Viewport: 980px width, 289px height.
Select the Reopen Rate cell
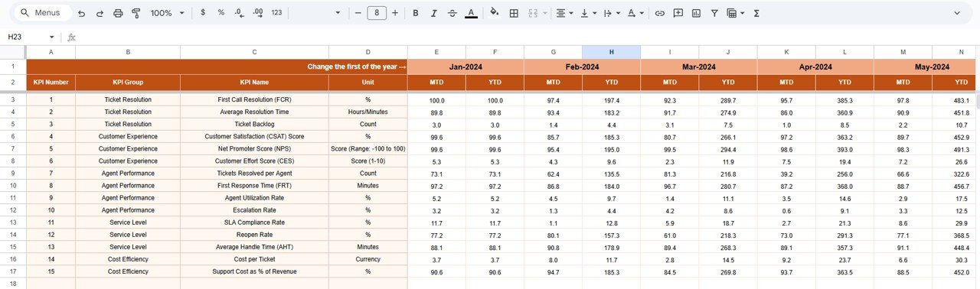tap(254, 235)
